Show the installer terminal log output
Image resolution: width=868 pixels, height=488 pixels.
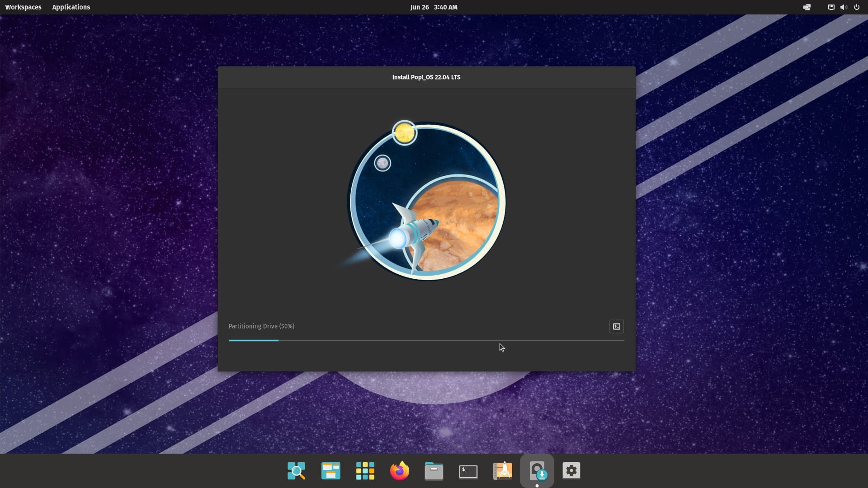[x=616, y=326]
